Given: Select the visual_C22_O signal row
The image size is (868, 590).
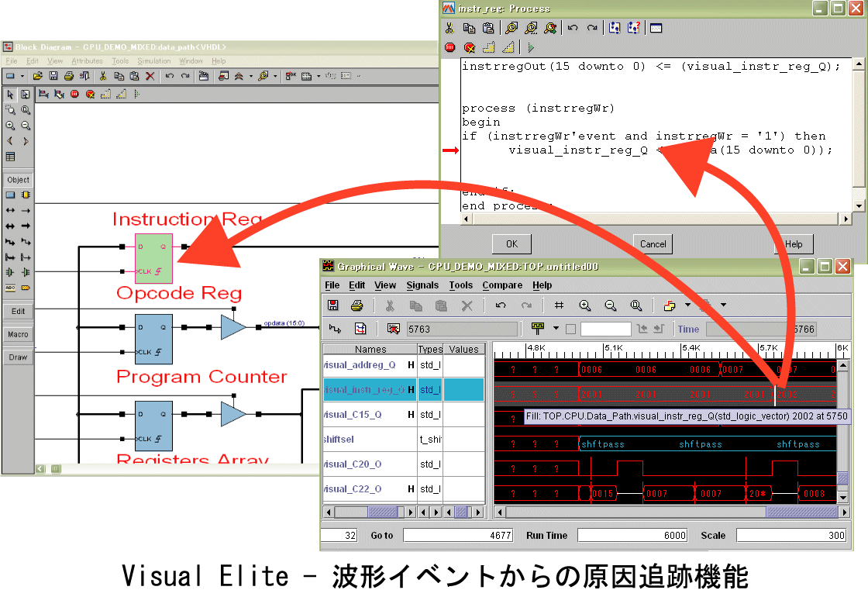Looking at the screenshot, I should [404, 489].
